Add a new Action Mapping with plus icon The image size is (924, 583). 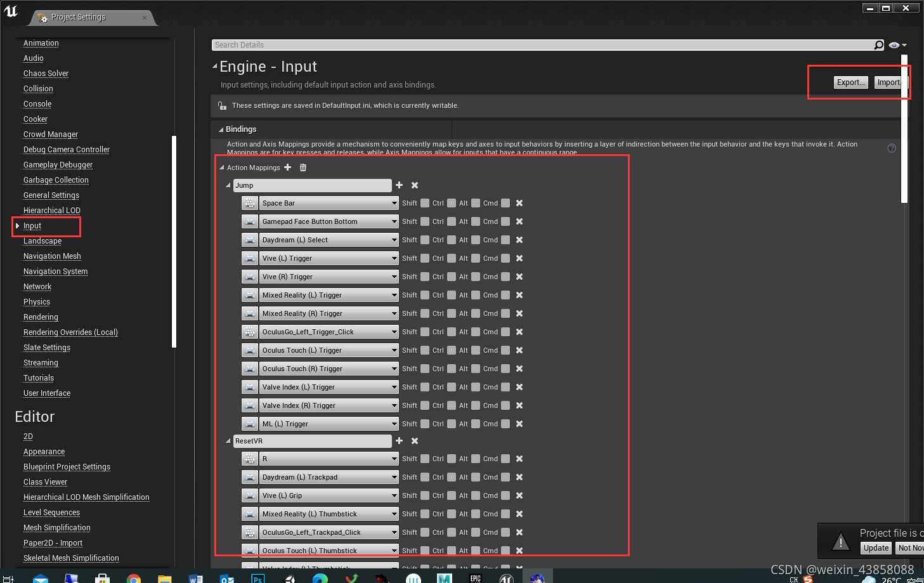pos(287,167)
